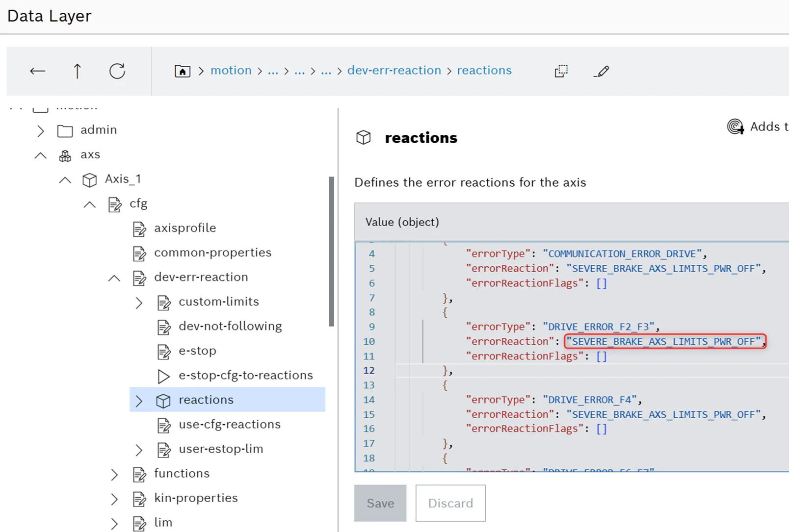Click the Discard button
This screenshot has height=532, width=789.
coord(450,503)
